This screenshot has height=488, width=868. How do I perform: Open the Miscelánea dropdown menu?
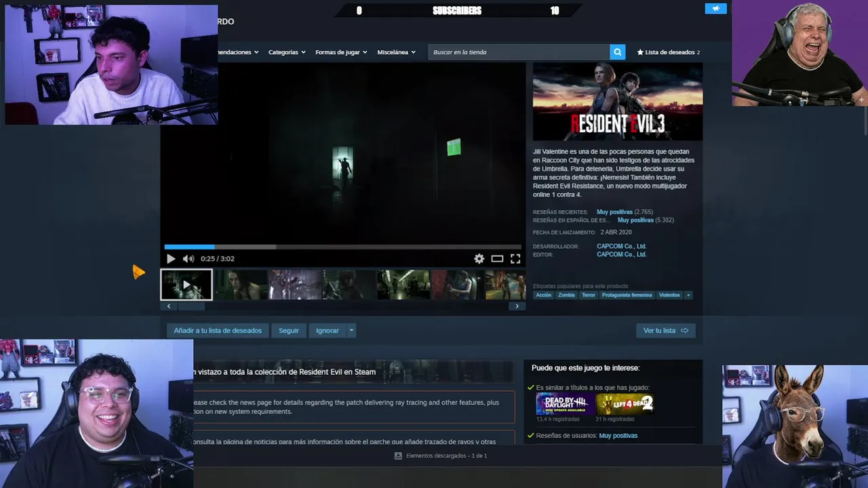[x=397, y=52]
